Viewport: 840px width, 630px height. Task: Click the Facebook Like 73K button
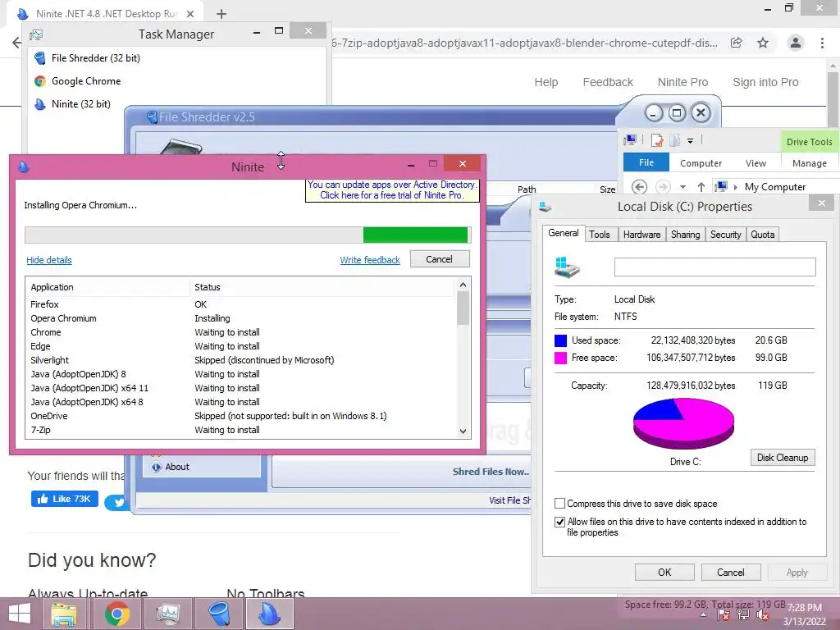[x=64, y=499]
